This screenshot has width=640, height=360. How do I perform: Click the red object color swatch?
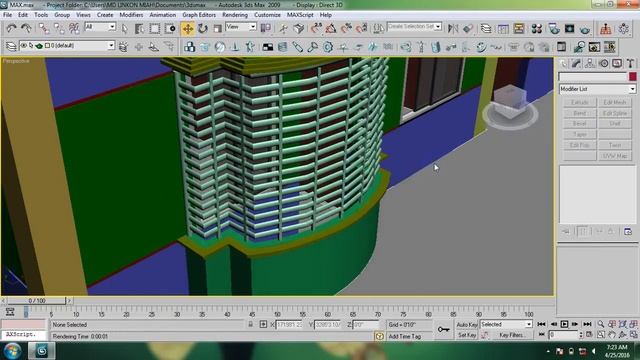coord(633,76)
